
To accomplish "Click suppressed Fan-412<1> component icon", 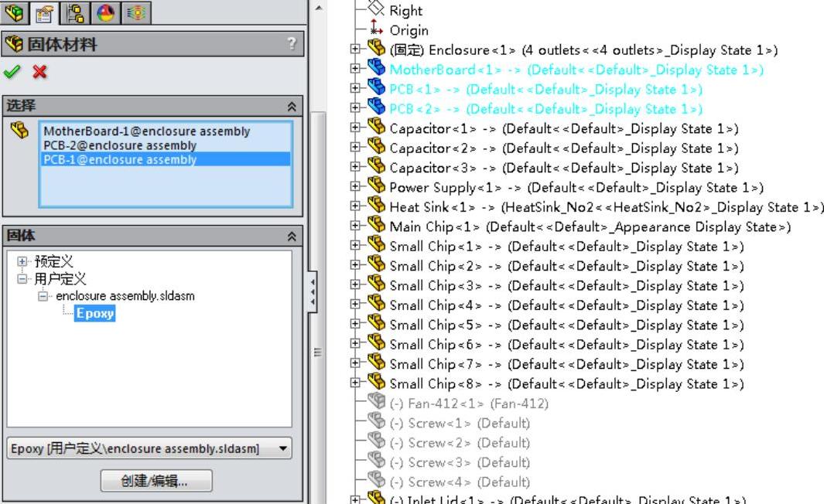I will (x=377, y=403).
